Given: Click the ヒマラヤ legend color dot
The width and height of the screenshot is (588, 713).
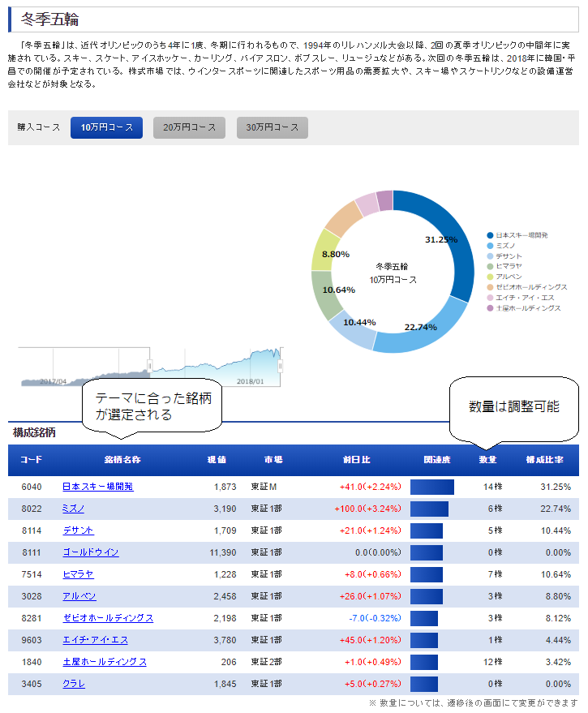Looking at the screenshot, I should [490, 267].
